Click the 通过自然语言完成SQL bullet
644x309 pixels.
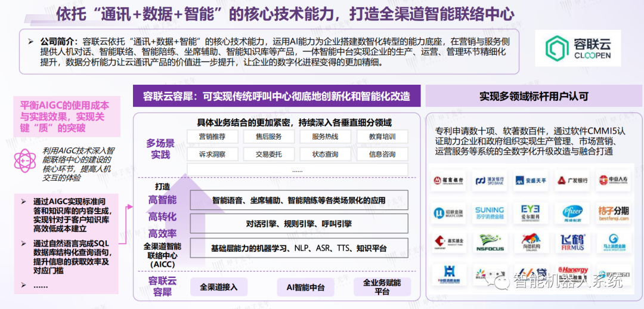coord(72,257)
